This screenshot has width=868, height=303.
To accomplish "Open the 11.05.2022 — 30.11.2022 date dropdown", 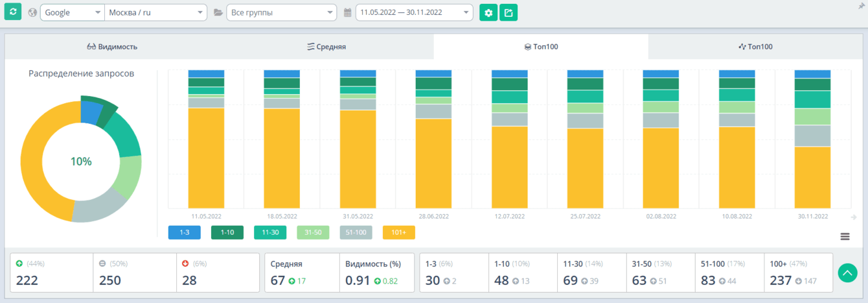I will [x=414, y=13].
